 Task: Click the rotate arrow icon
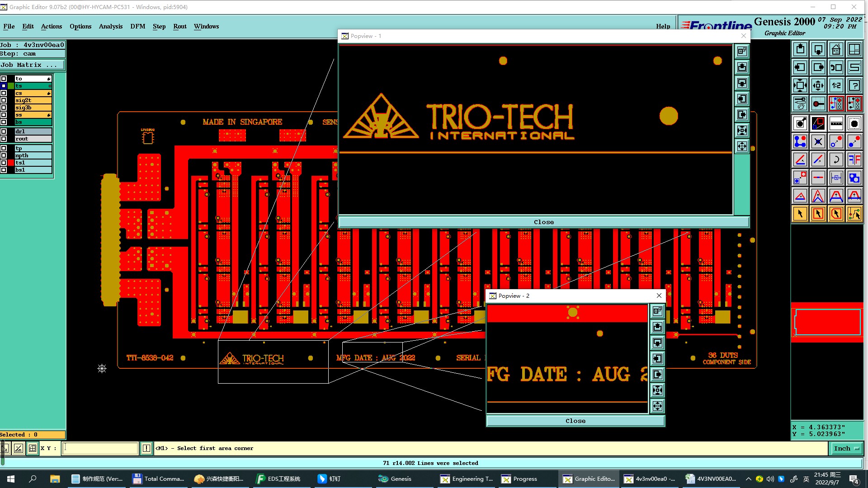click(x=836, y=160)
